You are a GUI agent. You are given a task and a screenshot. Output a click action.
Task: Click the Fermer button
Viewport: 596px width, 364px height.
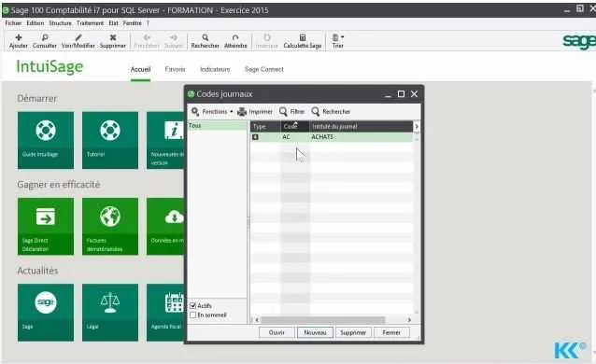coord(391,332)
